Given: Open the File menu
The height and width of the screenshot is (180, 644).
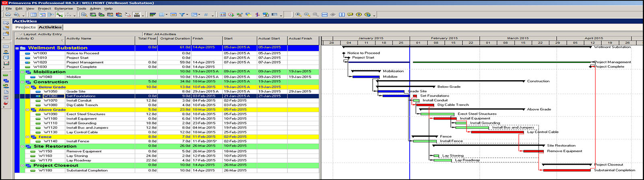Looking at the screenshot, I should pos(8,8).
